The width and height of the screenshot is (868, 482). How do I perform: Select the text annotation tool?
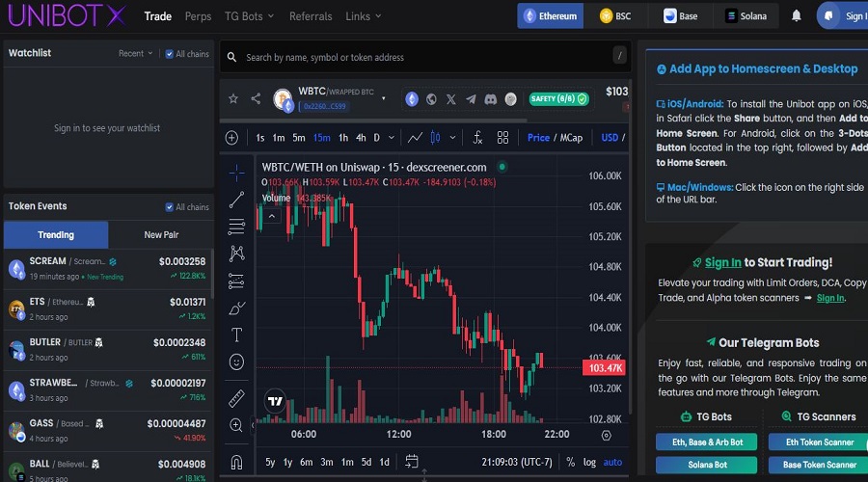tap(236, 335)
